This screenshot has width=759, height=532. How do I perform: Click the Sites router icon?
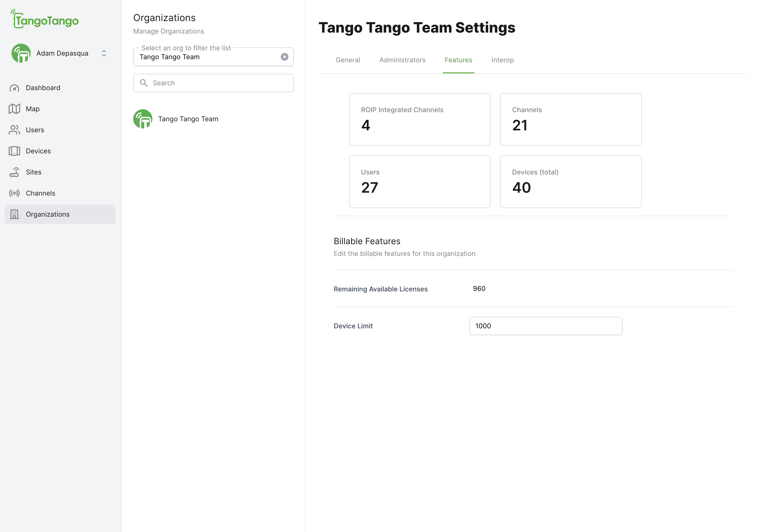14,172
